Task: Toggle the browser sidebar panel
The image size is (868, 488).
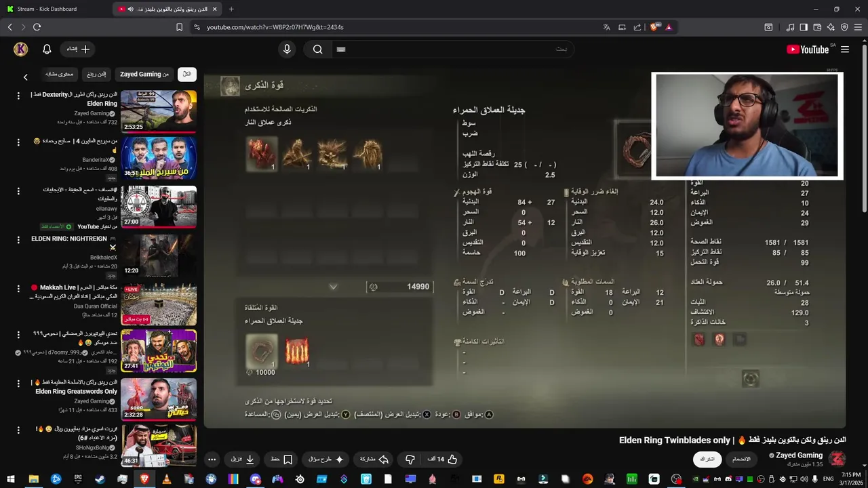Action: 804,27
